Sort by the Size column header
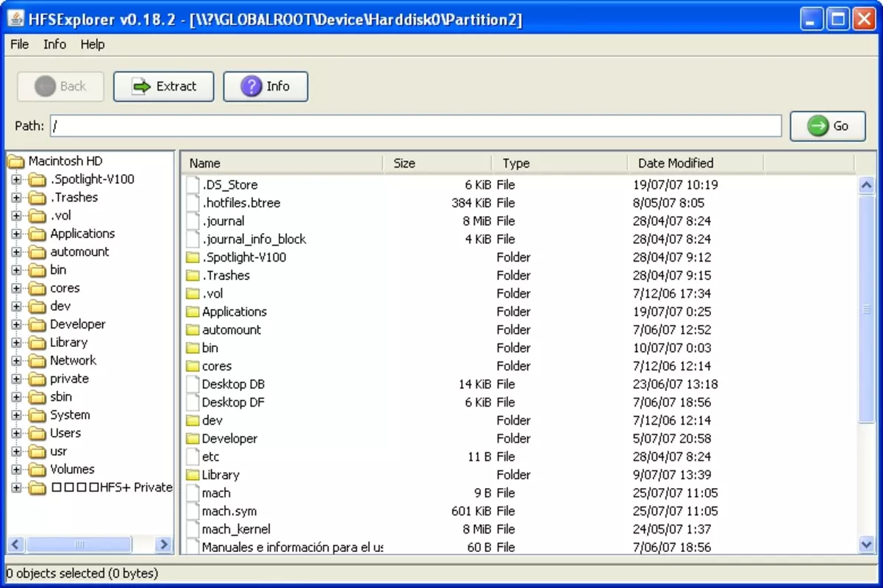The width and height of the screenshot is (883, 588). pyautogui.click(x=437, y=163)
